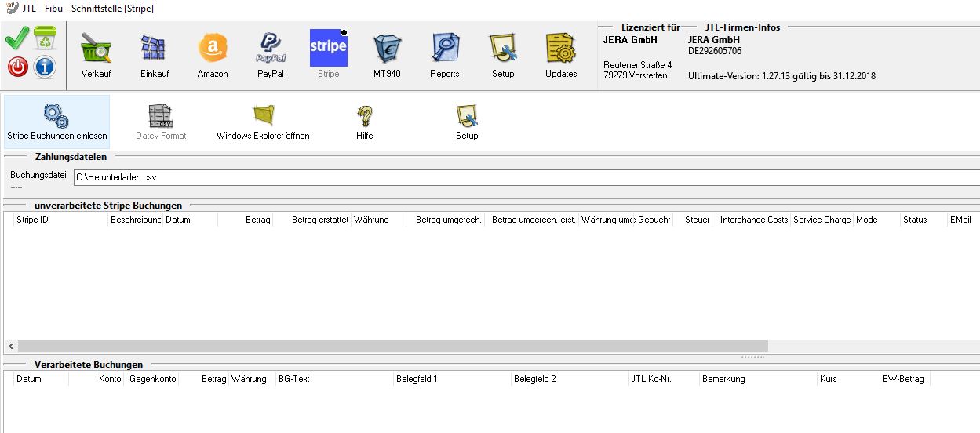Click Windows Explorer öffnen
Screen dimensions: 980x433
click(x=263, y=122)
